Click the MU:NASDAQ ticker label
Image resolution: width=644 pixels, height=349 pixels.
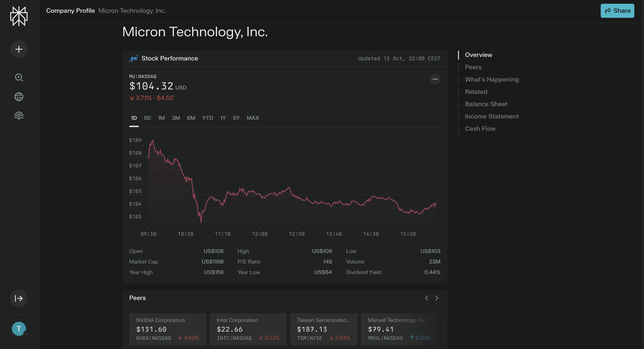click(x=143, y=76)
